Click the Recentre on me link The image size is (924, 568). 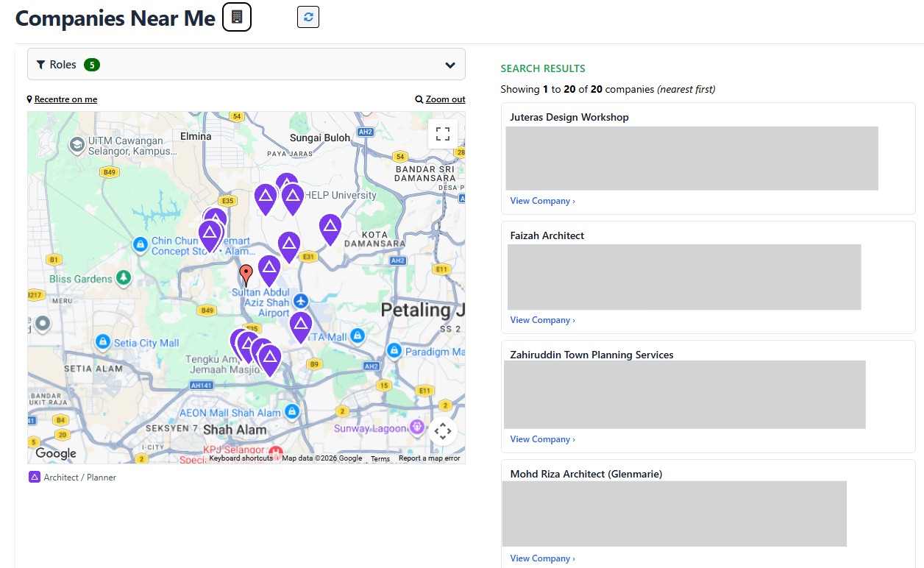(x=65, y=99)
